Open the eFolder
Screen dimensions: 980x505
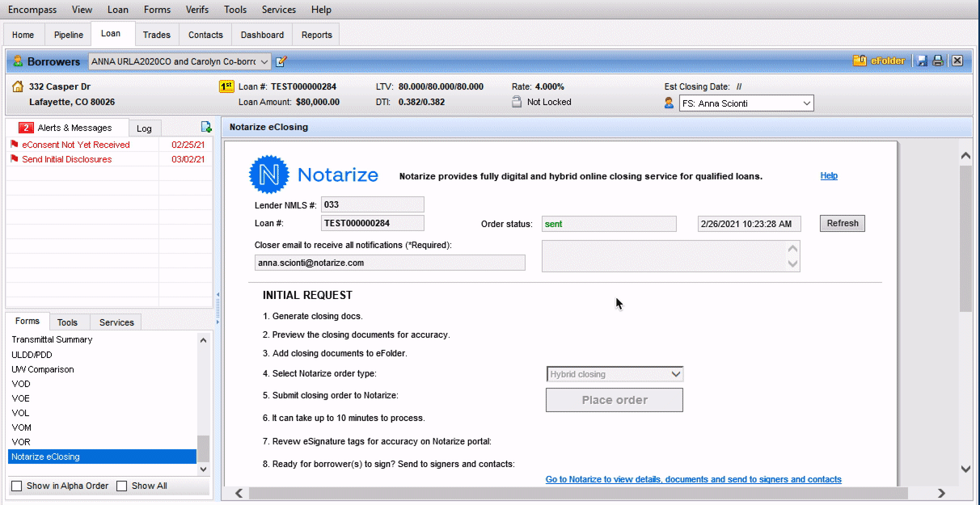point(879,61)
